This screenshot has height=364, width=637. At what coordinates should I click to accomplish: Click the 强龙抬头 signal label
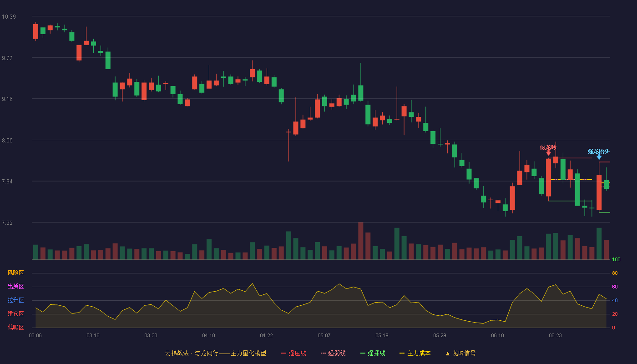(598, 151)
